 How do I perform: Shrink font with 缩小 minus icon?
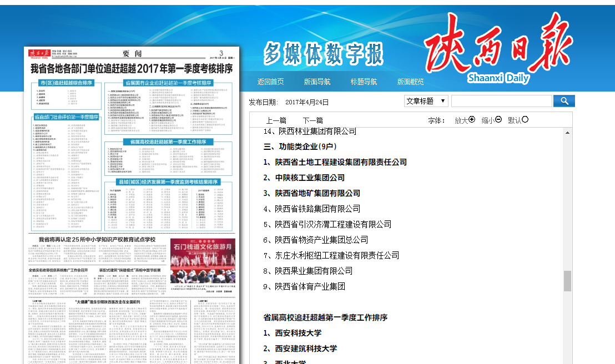[x=498, y=119]
